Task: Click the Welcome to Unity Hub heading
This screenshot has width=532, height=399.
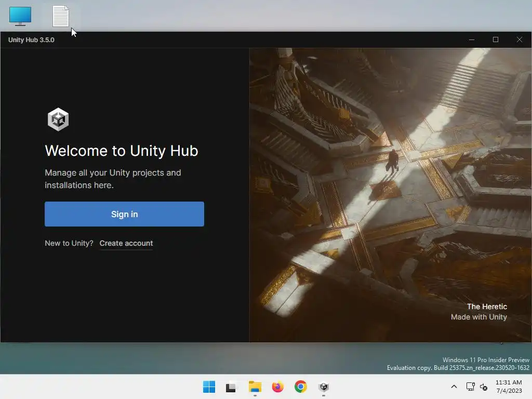Action: coord(122,151)
